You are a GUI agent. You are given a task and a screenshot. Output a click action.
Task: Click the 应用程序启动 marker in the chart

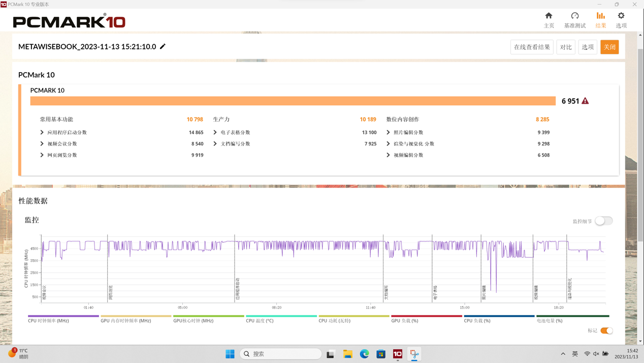[x=237, y=289]
